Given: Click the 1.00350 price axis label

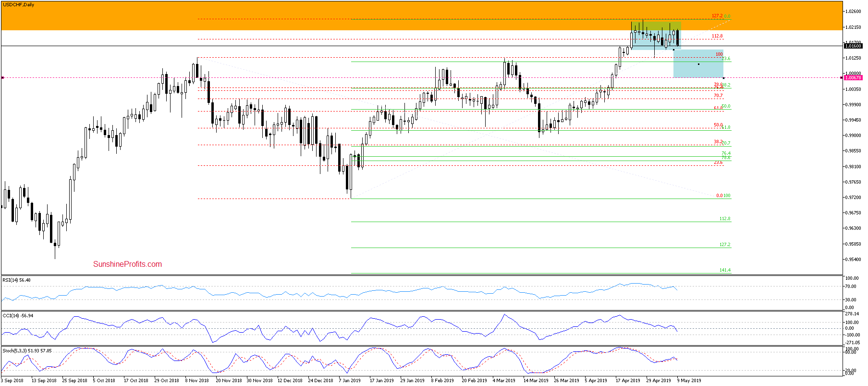Looking at the screenshot, I should point(853,89).
